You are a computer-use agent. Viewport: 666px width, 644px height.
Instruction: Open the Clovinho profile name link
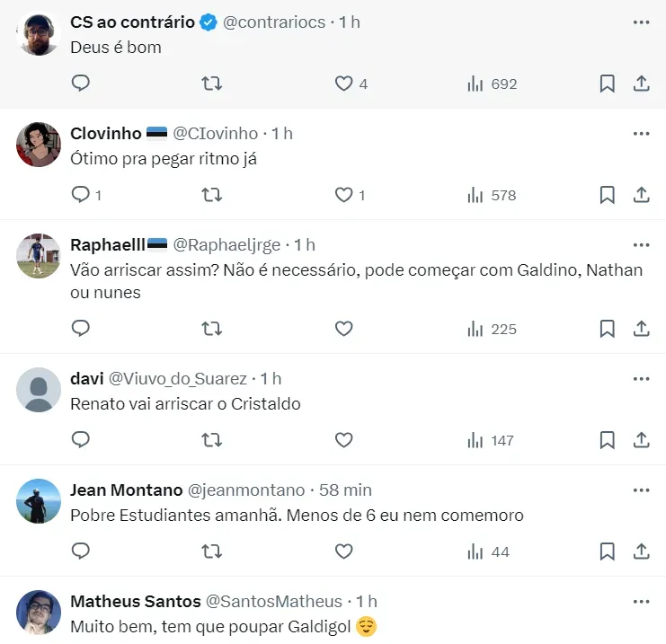(x=106, y=133)
